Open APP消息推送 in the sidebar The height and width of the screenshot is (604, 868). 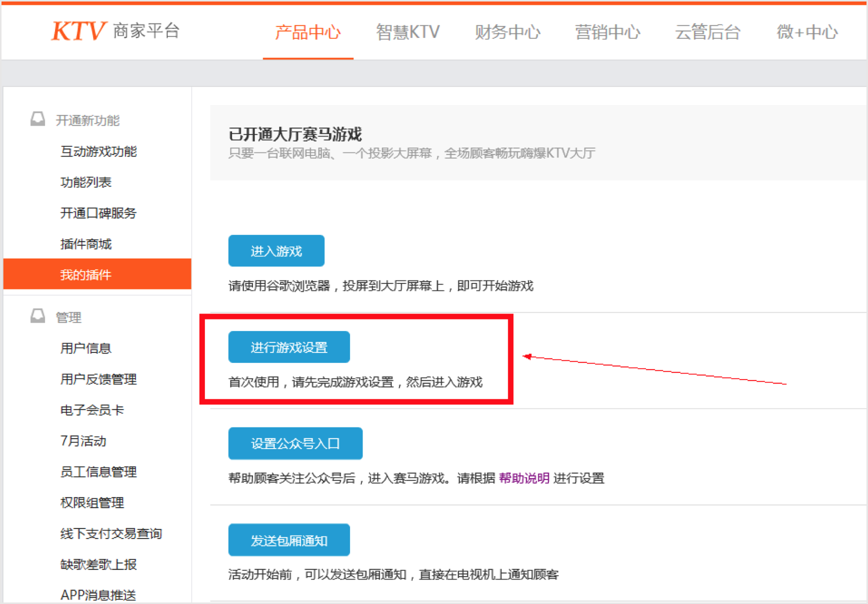[x=98, y=595]
